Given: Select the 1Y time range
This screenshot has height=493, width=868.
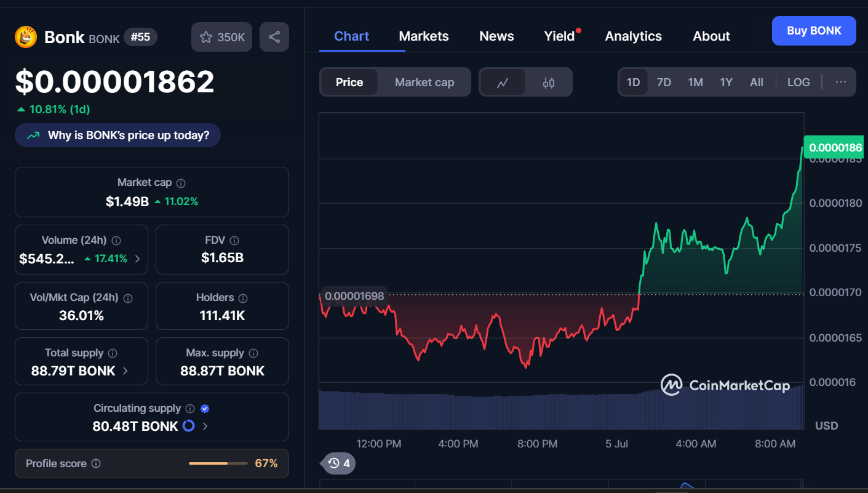Looking at the screenshot, I should pos(727,82).
